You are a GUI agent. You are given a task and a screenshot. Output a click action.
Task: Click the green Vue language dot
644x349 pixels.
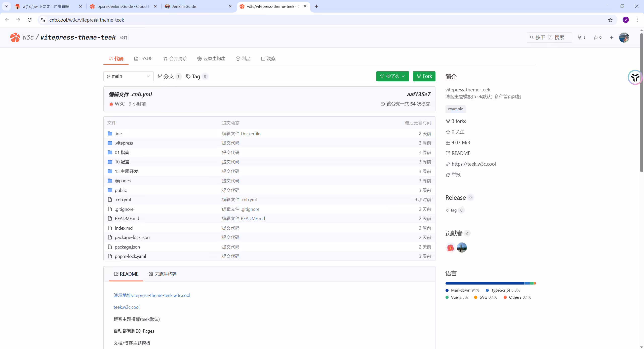[447, 297]
